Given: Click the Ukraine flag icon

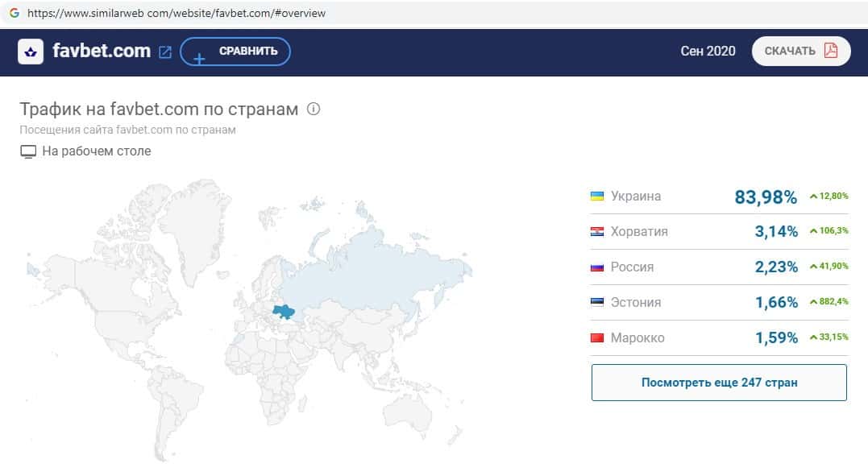Looking at the screenshot, I should [x=596, y=196].
